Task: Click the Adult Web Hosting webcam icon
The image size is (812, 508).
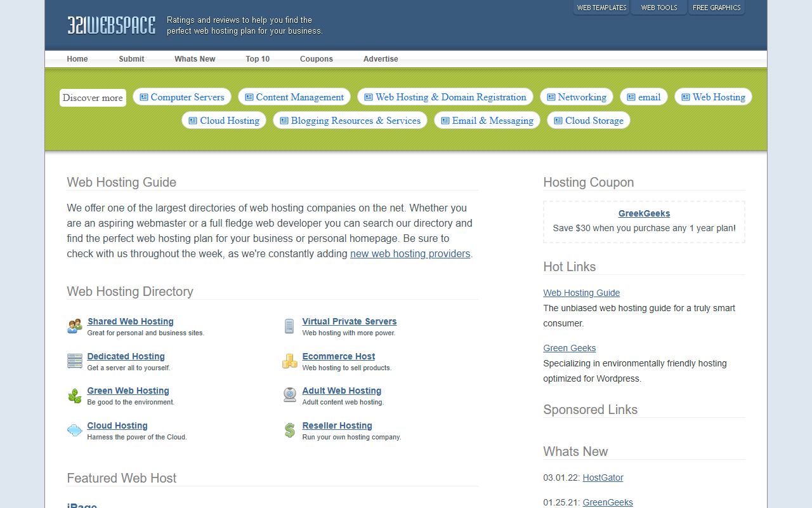Action: 289,396
